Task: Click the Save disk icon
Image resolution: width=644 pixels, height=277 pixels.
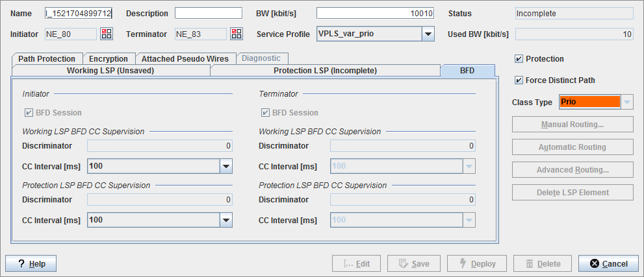Action: pos(403,264)
